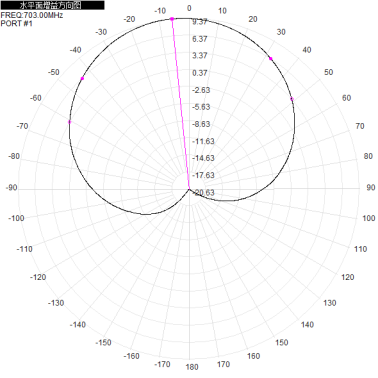Select the minus 30 degree angle label

coord(101,32)
